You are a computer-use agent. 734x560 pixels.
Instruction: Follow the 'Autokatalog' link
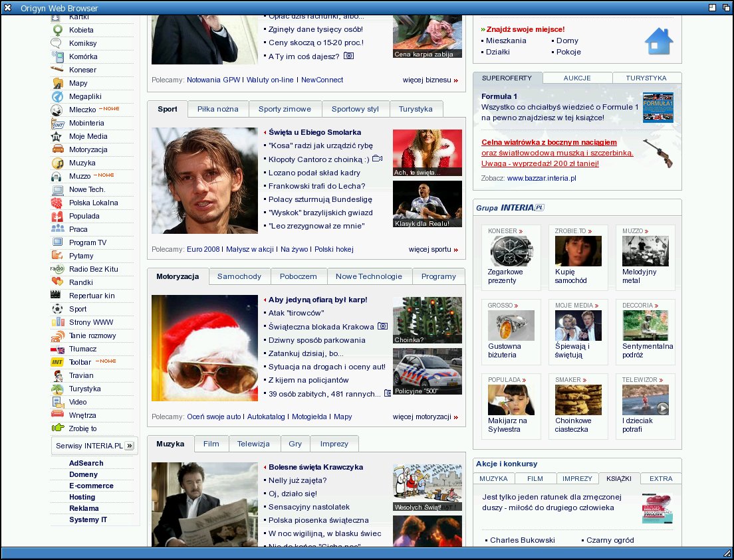click(266, 417)
